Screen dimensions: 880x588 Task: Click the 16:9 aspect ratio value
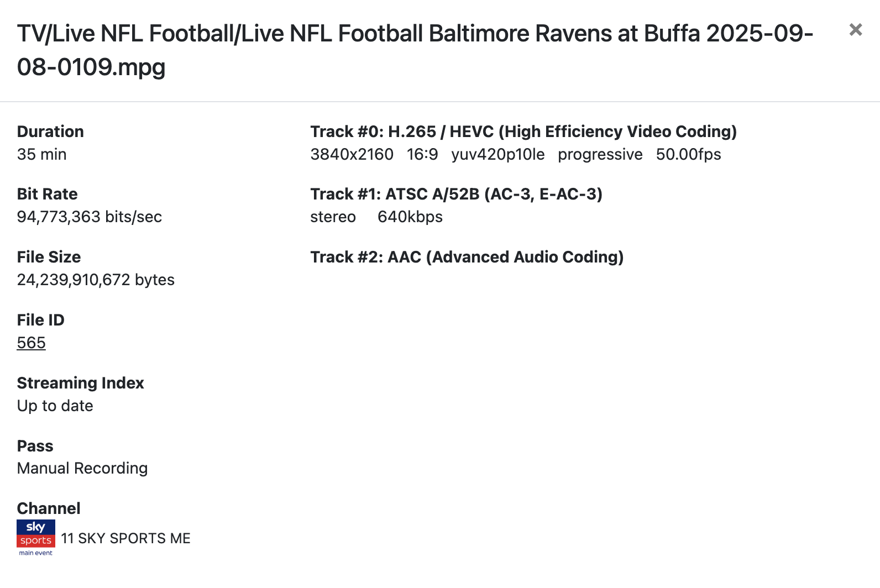coord(422,155)
